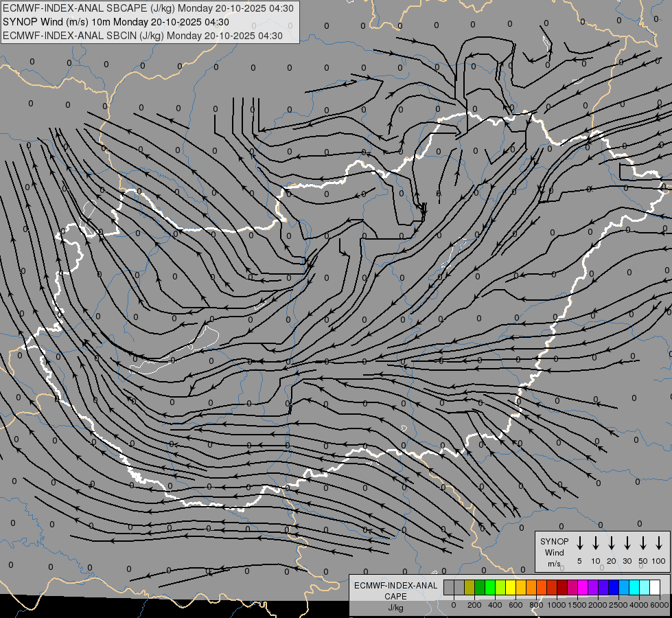672x618 pixels.
Task: Click the 1500 tick label on CAPE scale
Action: (x=577, y=605)
